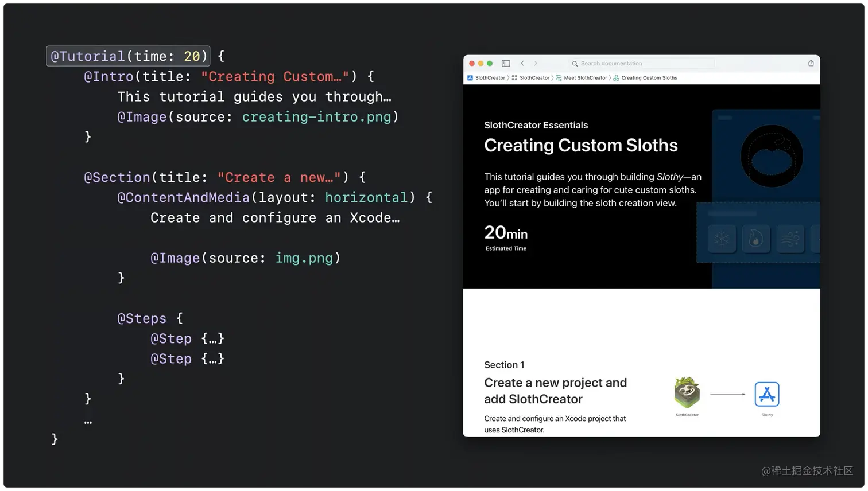This screenshot has height=491, width=868.
Task: Click the search magnifier icon
Action: 575,64
